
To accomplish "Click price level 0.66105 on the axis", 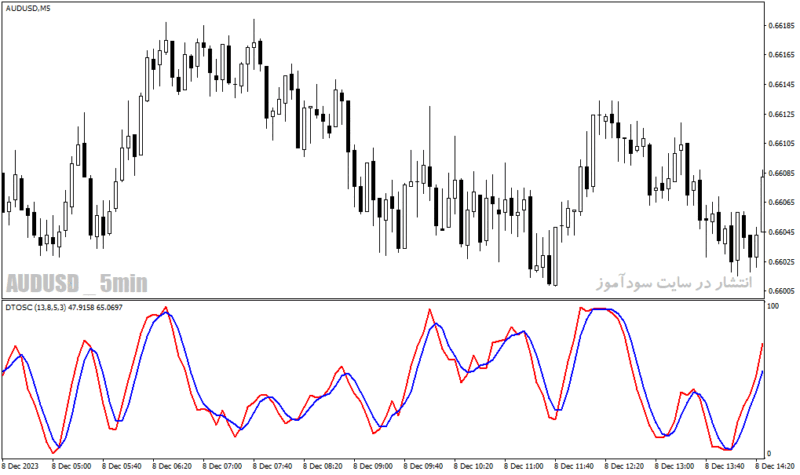I will [782, 143].
